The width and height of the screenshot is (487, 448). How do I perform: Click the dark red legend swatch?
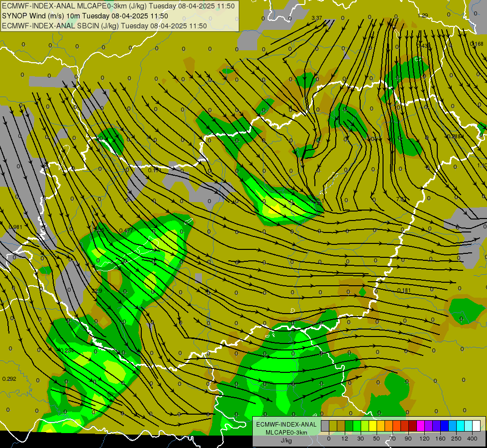click(413, 426)
